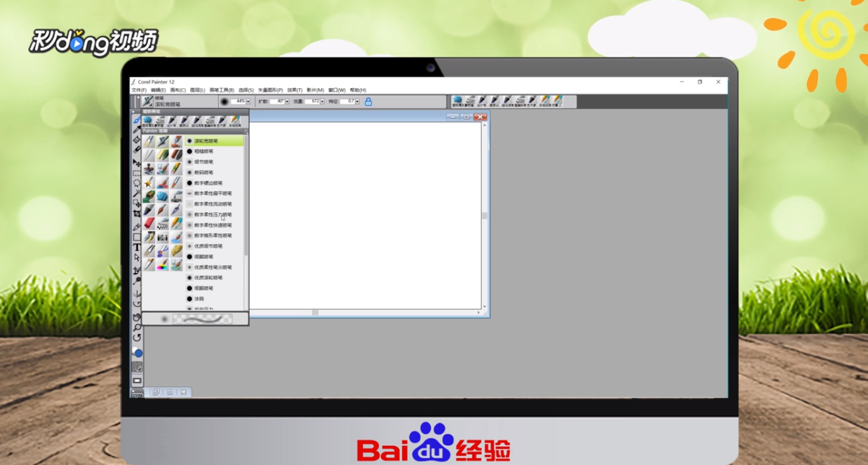Viewport: 868px width, 465px height.
Task: Click the brush size 44% input field
Action: tap(239, 102)
